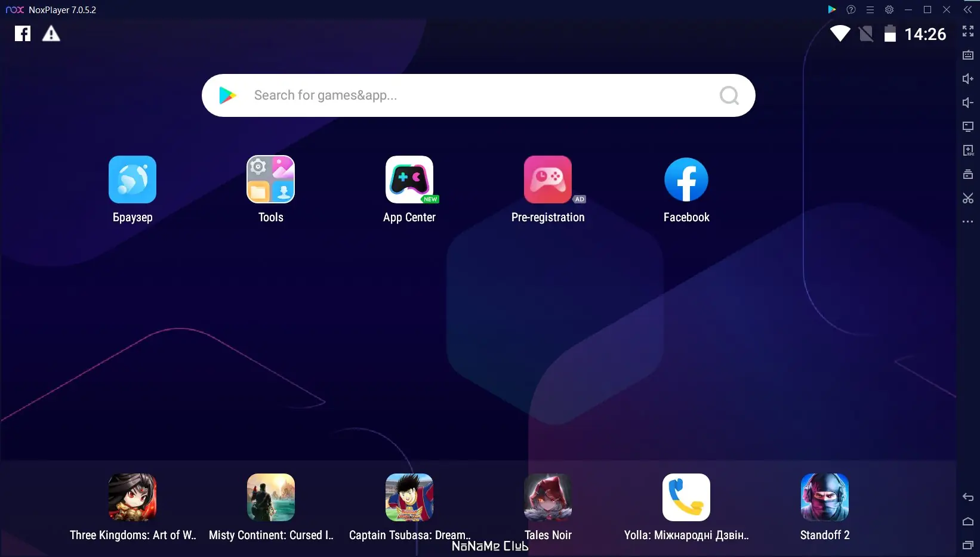
Task: Launch Captain Tsubasa: Dream Team
Action: pos(409,497)
